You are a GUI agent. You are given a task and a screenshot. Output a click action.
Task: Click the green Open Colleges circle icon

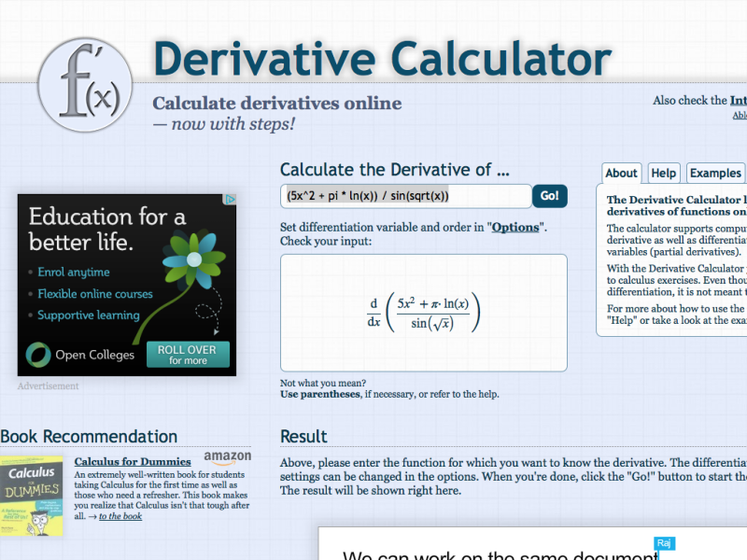point(40,355)
